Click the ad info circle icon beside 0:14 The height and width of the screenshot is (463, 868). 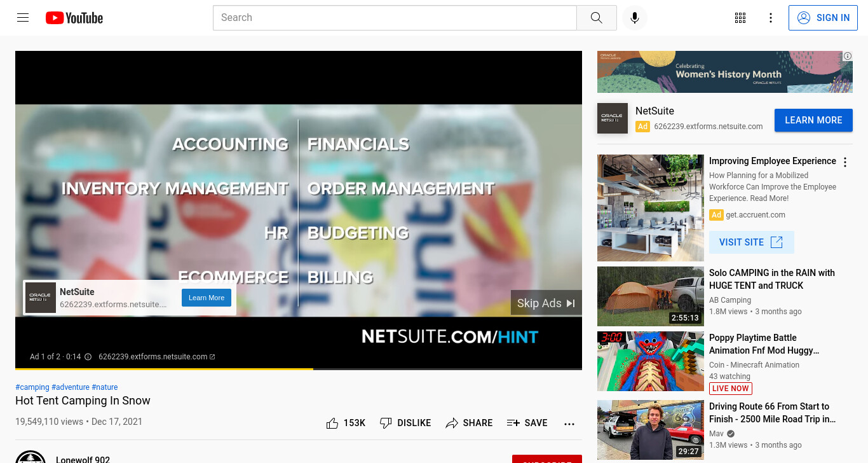click(x=88, y=357)
